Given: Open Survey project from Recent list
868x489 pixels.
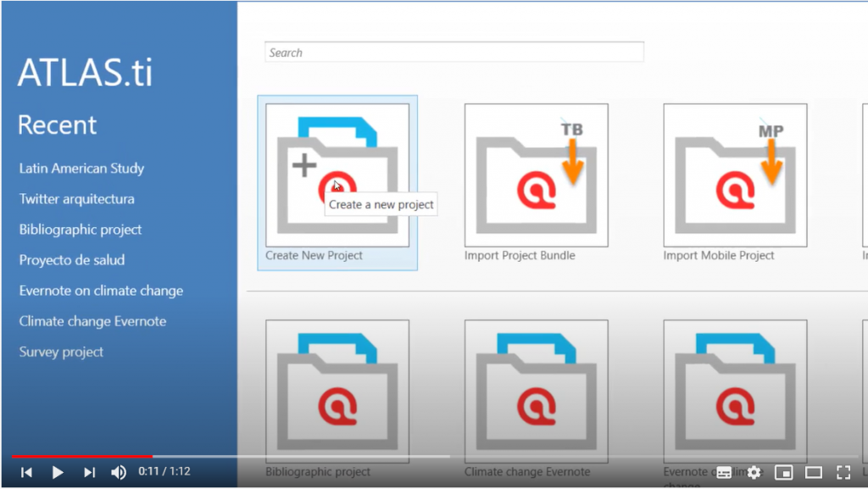Looking at the screenshot, I should pyautogui.click(x=61, y=352).
